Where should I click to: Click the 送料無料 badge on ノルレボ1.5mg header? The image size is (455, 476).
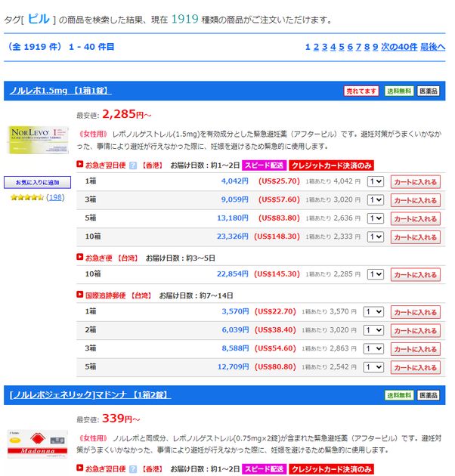pos(398,91)
